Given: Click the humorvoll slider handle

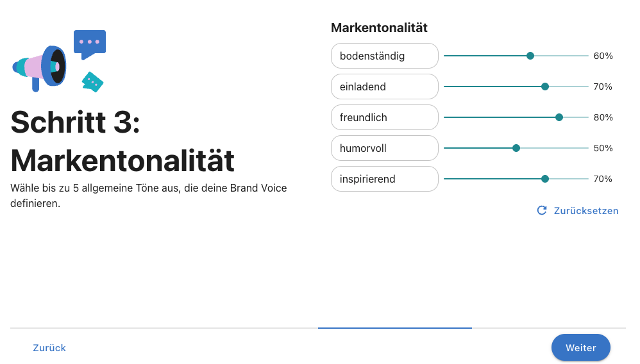Looking at the screenshot, I should click(516, 148).
